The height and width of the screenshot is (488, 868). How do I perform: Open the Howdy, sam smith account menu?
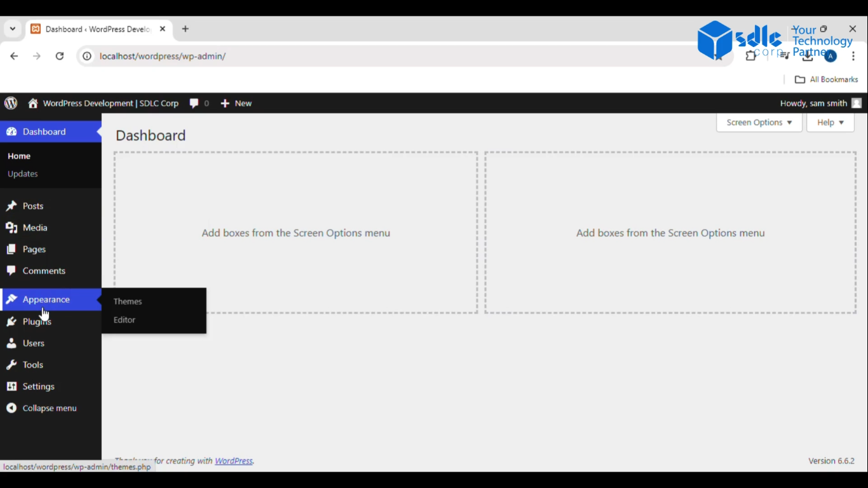coord(820,103)
